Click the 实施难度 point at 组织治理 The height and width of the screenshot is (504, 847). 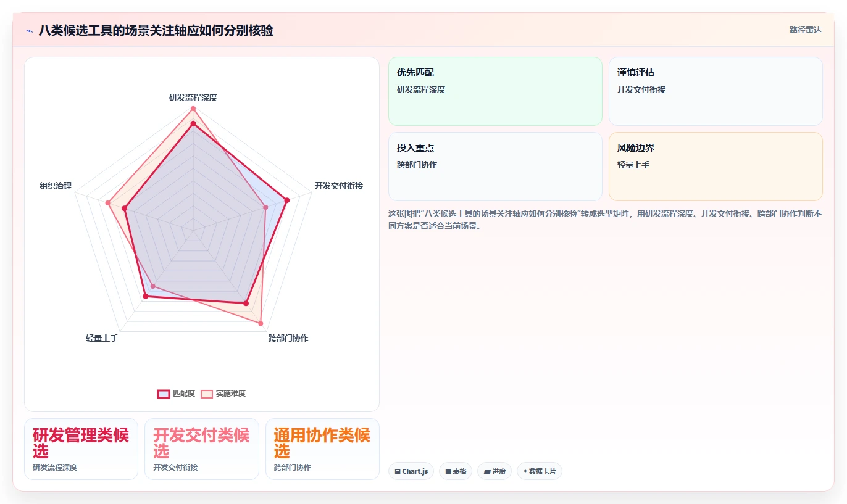coord(107,202)
